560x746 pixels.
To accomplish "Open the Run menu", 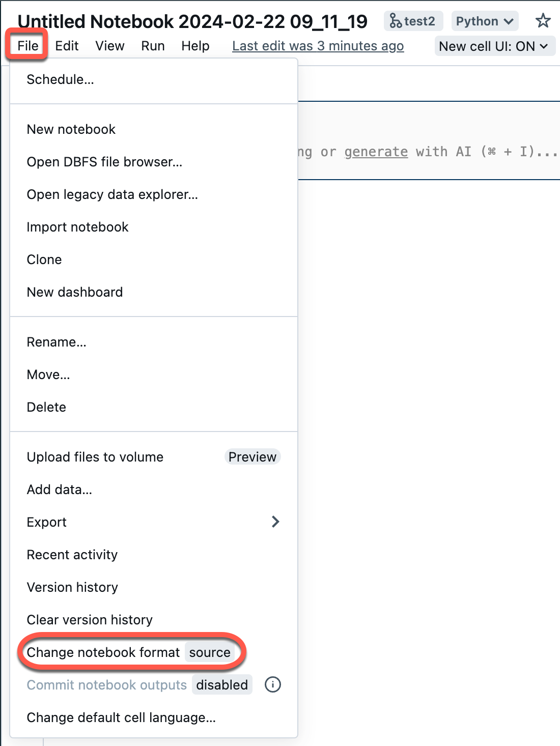I will pyautogui.click(x=153, y=46).
